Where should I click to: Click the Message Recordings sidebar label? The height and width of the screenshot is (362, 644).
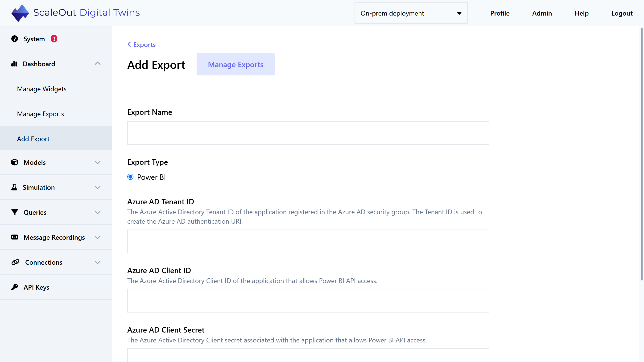click(54, 237)
